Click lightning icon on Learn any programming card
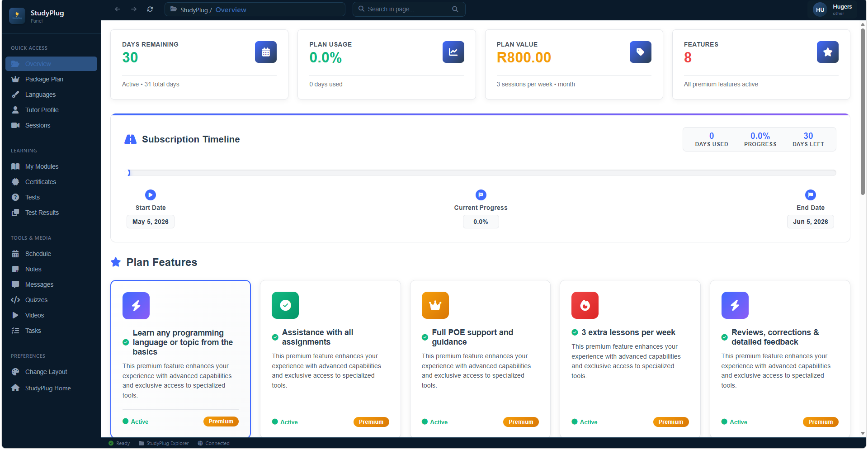Viewport: 868px width, 450px height. (x=136, y=306)
